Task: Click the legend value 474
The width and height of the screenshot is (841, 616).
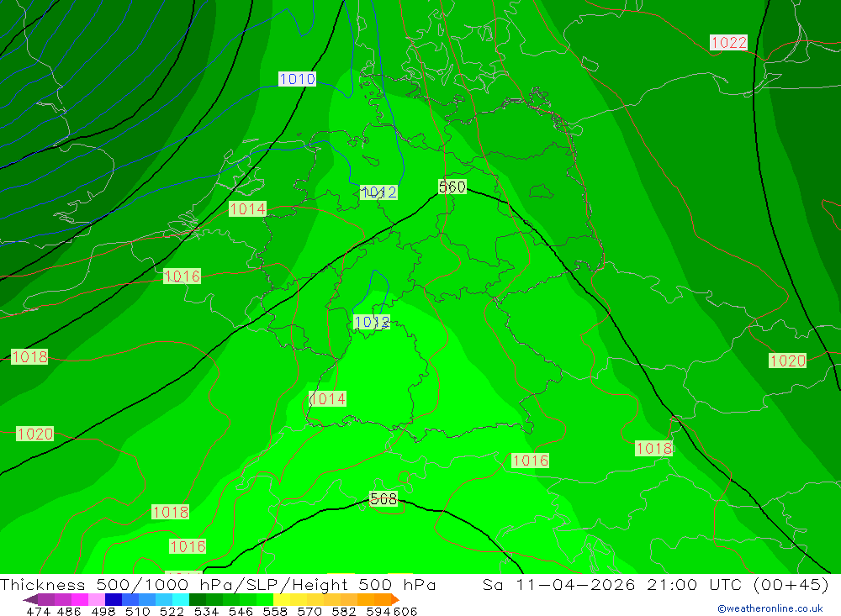Action: pyautogui.click(x=38, y=611)
